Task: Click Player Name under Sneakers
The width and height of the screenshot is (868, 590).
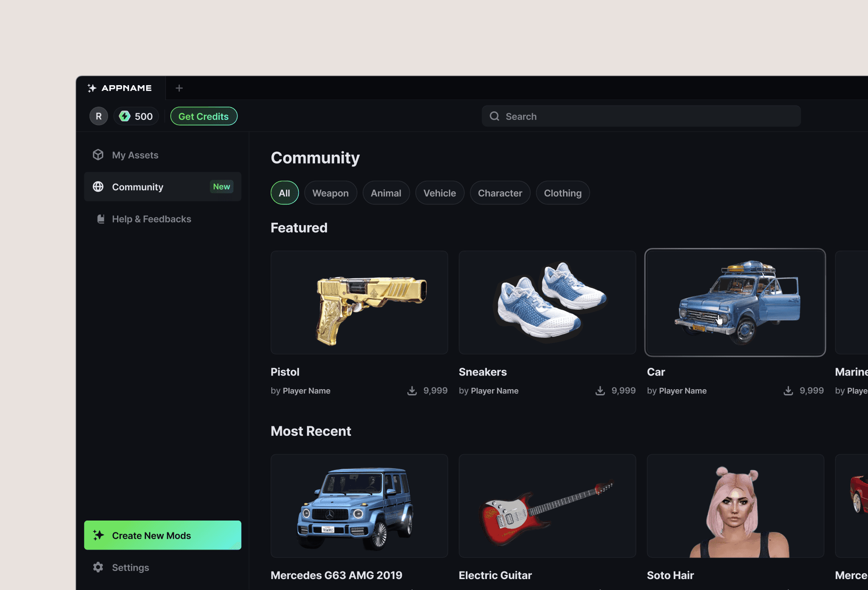Action: click(x=494, y=391)
